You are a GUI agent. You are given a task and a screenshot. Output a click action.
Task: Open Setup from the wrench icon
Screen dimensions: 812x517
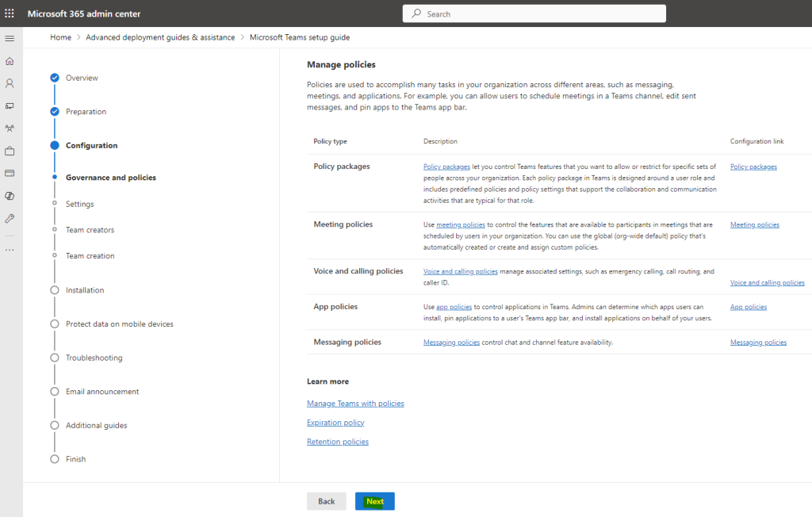(x=10, y=219)
